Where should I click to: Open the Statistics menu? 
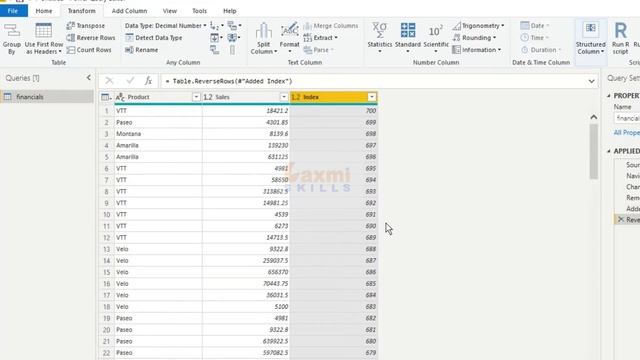[380, 38]
